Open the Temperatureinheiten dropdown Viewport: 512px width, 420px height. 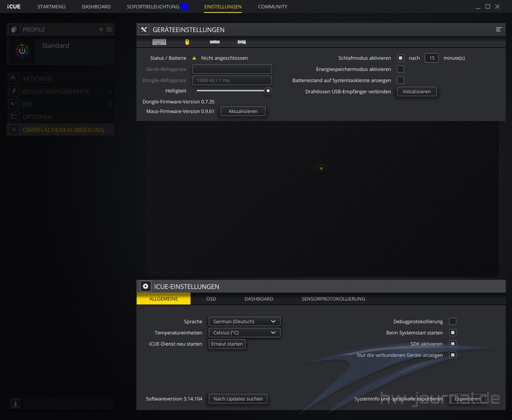244,333
